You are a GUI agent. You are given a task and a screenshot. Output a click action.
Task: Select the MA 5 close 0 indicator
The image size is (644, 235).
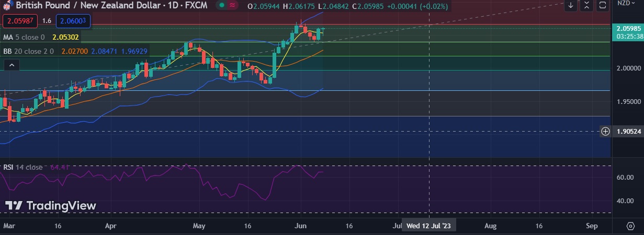24,38
